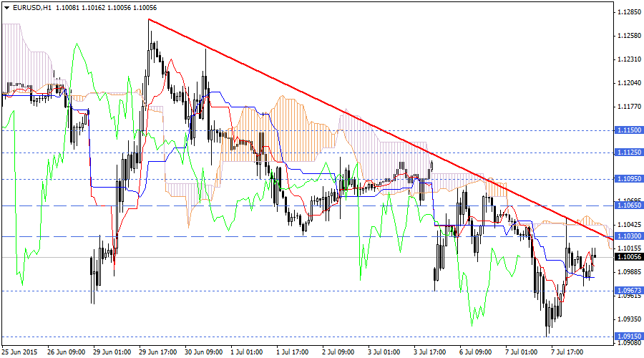Select the red descending trendline
The height and width of the screenshot is (358, 644).
point(381,130)
